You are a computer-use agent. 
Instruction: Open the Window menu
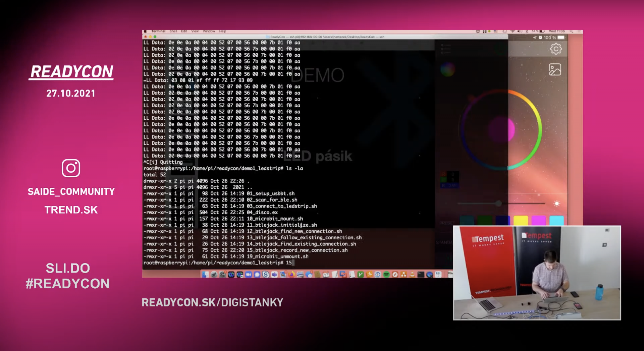click(x=209, y=31)
